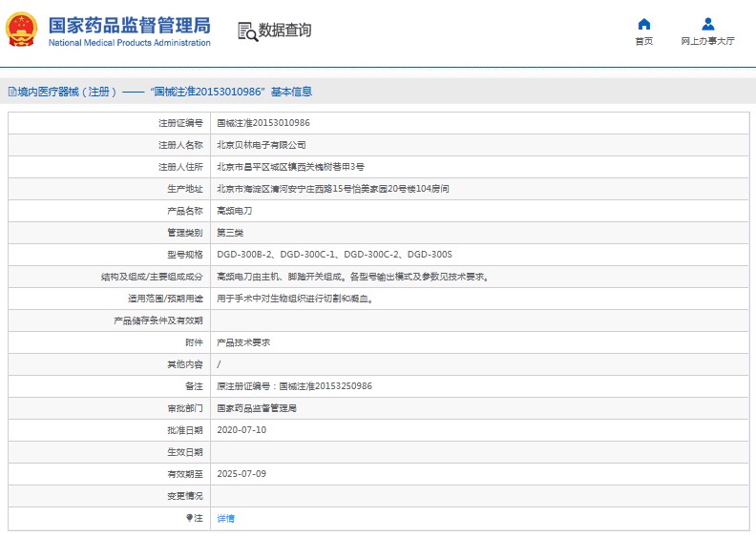Click the 产品储存条件及有效期 label
This screenshot has width=756, height=537.
pos(158,320)
